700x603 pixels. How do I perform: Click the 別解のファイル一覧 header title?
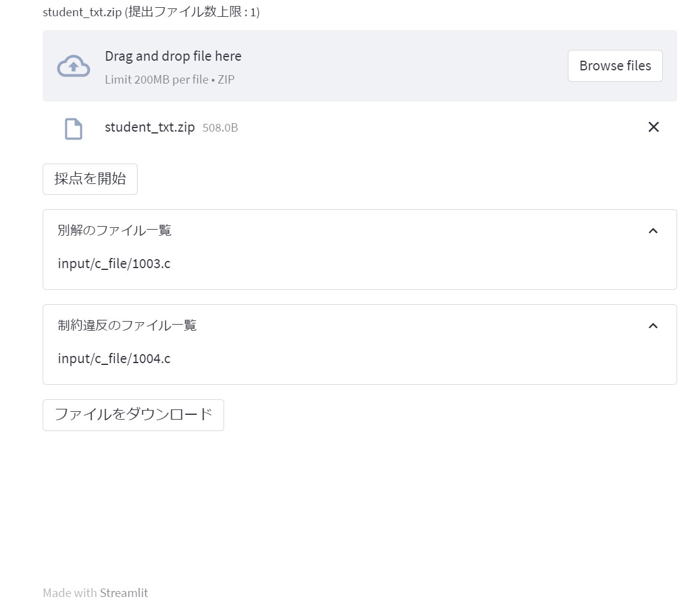115,230
